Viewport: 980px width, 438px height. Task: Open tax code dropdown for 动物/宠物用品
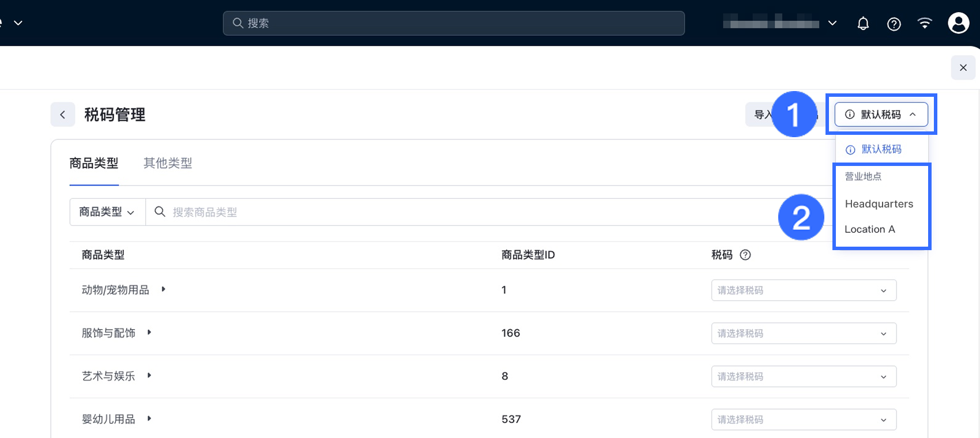pos(804,290)
